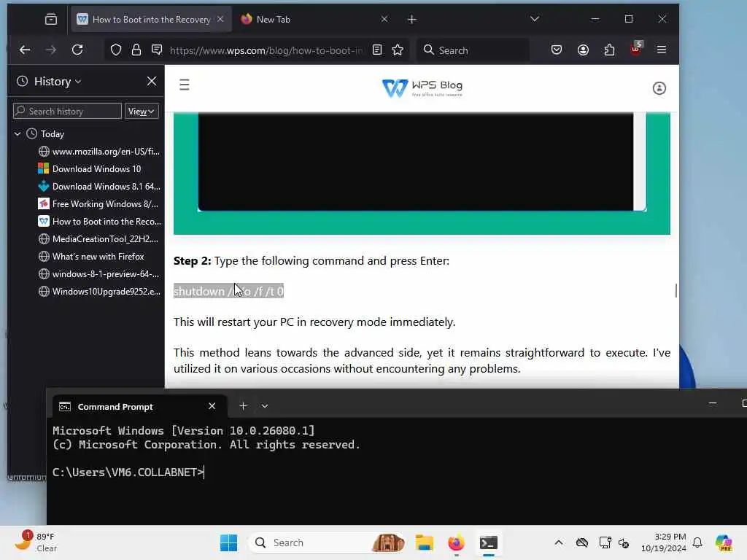
Task: Open tracking protection shield icon
Action: [116, 50]
